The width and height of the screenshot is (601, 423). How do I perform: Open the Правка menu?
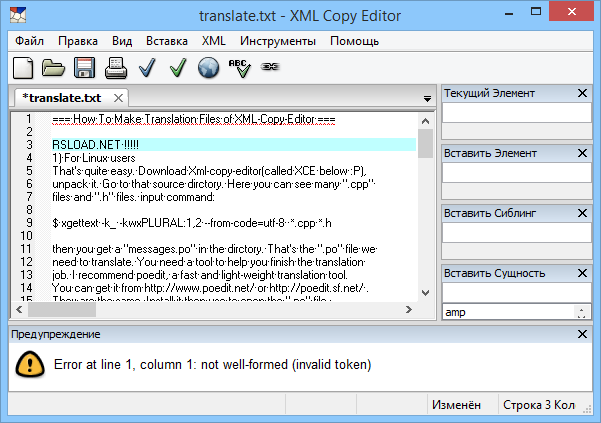coord(78,41)
